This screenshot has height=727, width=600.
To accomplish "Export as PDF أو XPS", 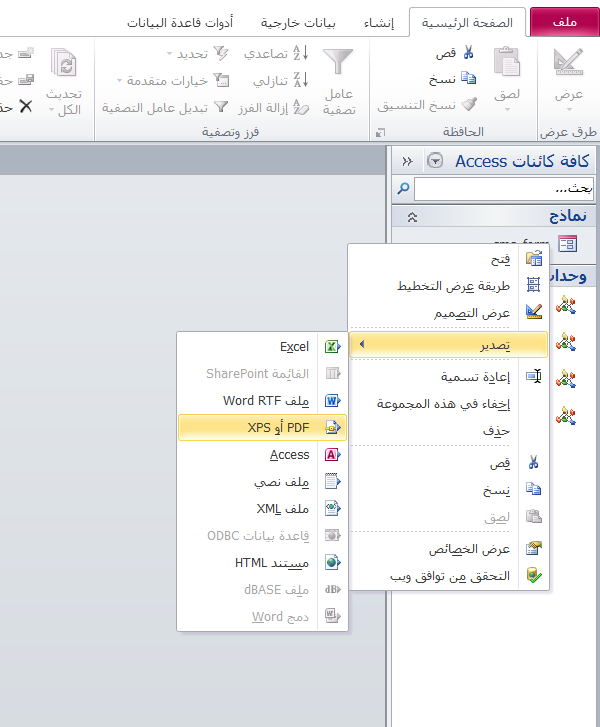I will pyautogui.click(x=262, y=427).
